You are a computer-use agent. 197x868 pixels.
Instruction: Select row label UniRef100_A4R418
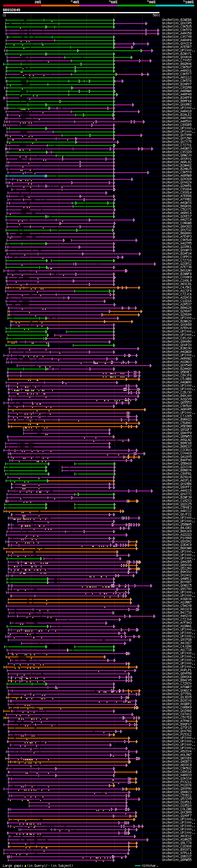click(x=177, y=111)
